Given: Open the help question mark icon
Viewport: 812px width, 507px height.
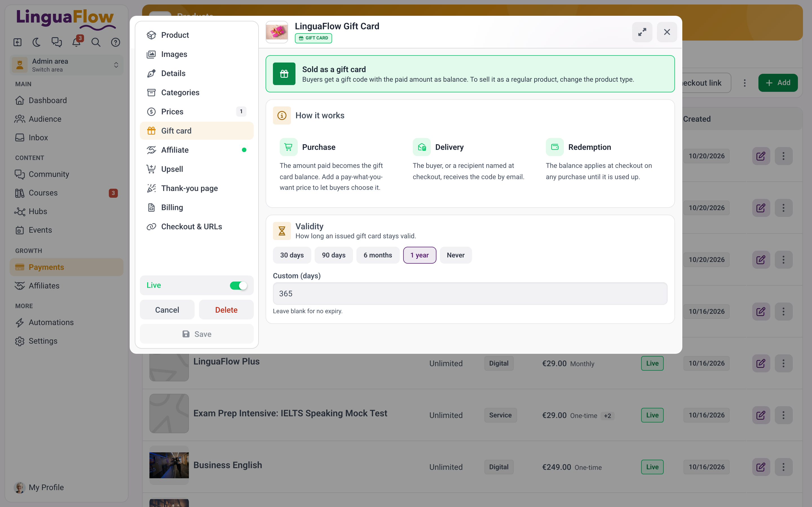Looking at the screenshot, I should (115, 42).
